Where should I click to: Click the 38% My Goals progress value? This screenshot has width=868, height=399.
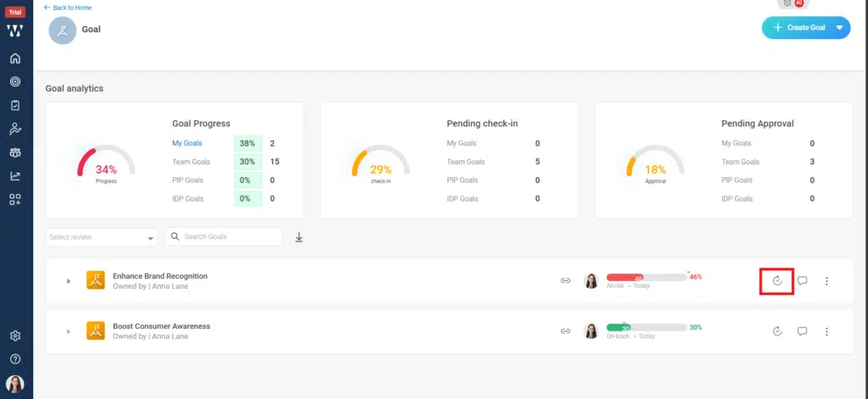coord(248,143)
